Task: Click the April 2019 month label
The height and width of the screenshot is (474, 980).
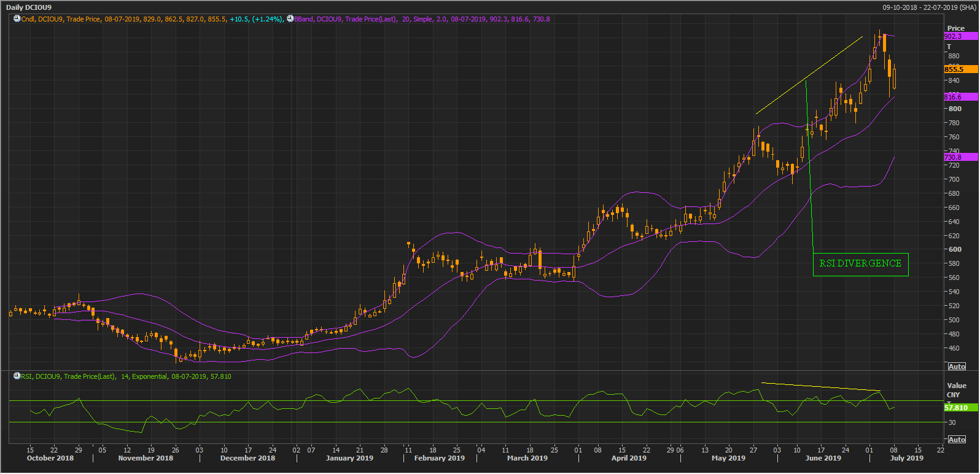Action: 629,458
